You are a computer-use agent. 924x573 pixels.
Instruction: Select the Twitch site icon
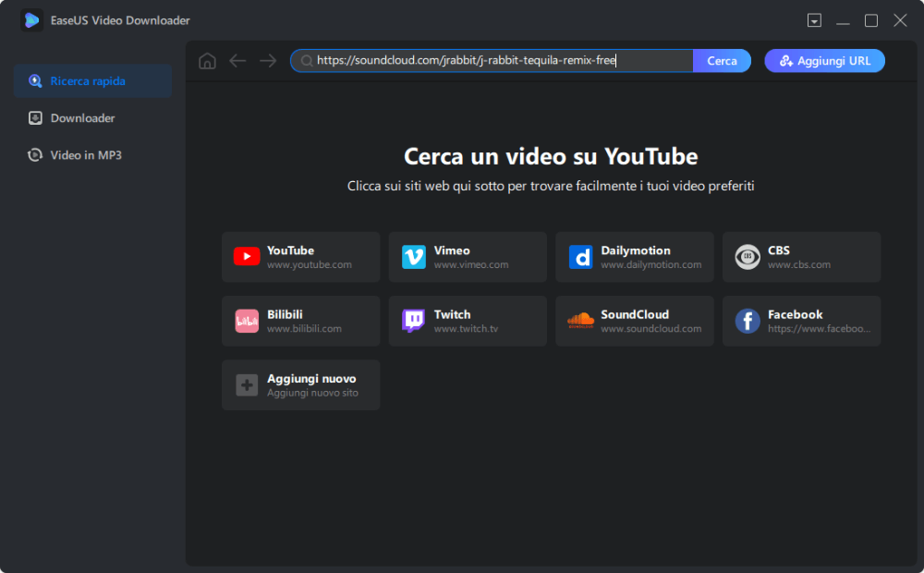click(x=412, y=321)
